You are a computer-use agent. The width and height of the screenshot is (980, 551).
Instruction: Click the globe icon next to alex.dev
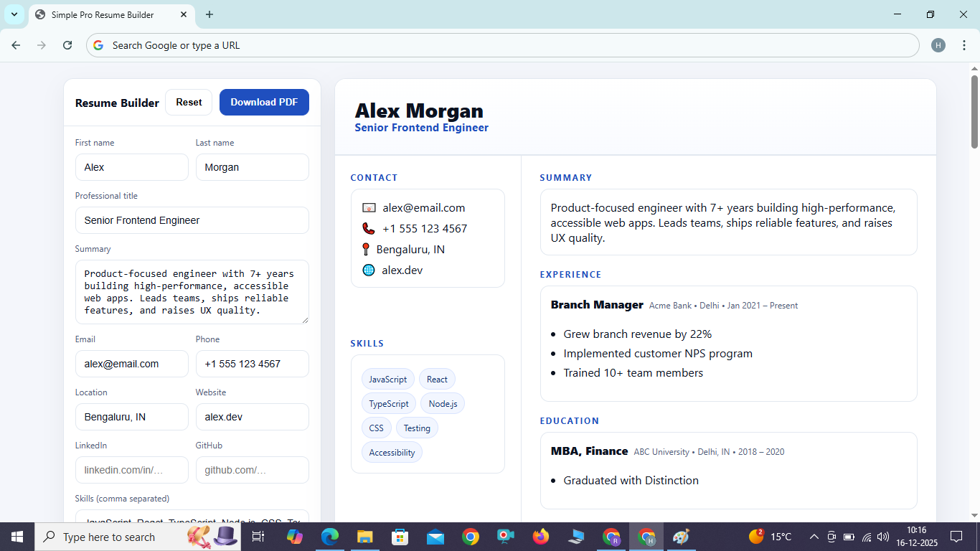pyautogui.click(x=368, y=270)
